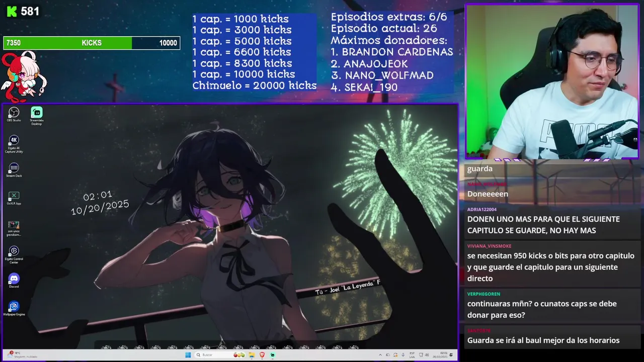The height and width of the screenshot is (362, 644).
Task: Click the "1 cap. = 1000 kicks" line
Action: click(x=240, y=19)
